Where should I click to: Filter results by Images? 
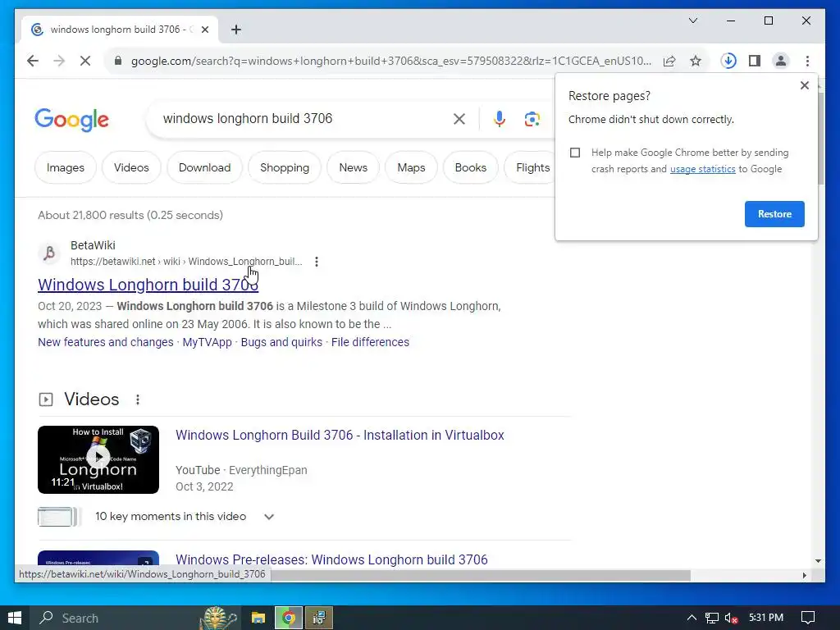pyautogui.click(x=66, y=167)
